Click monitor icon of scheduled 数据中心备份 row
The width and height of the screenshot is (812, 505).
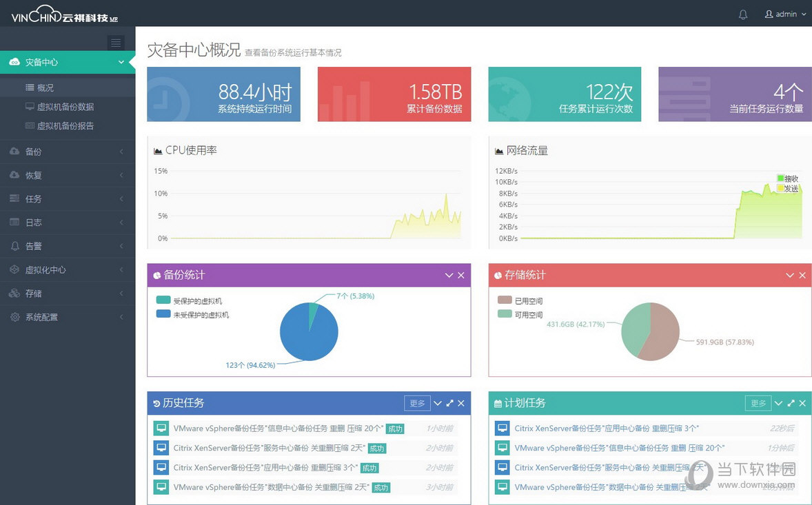tap(503, 487)
